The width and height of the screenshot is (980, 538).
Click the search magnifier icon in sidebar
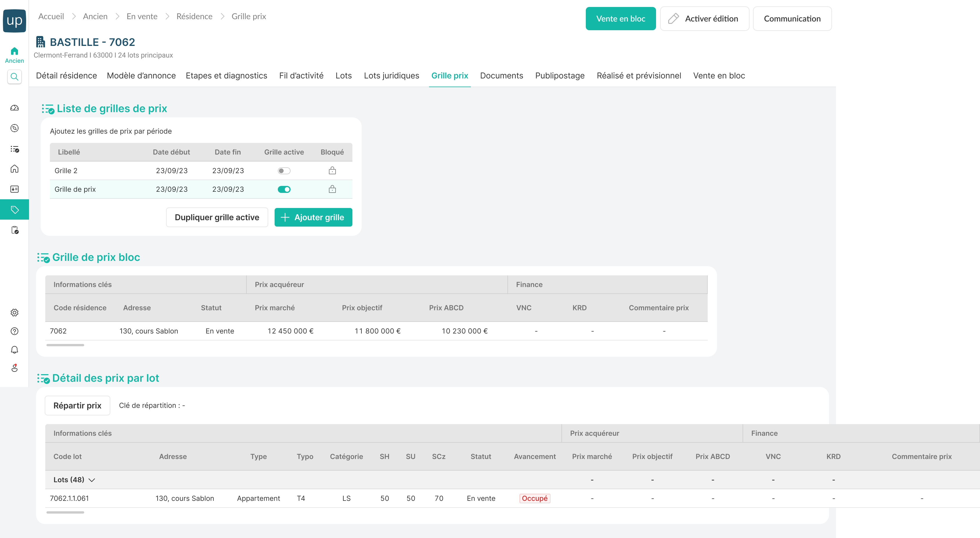click(x=15, y=77)
